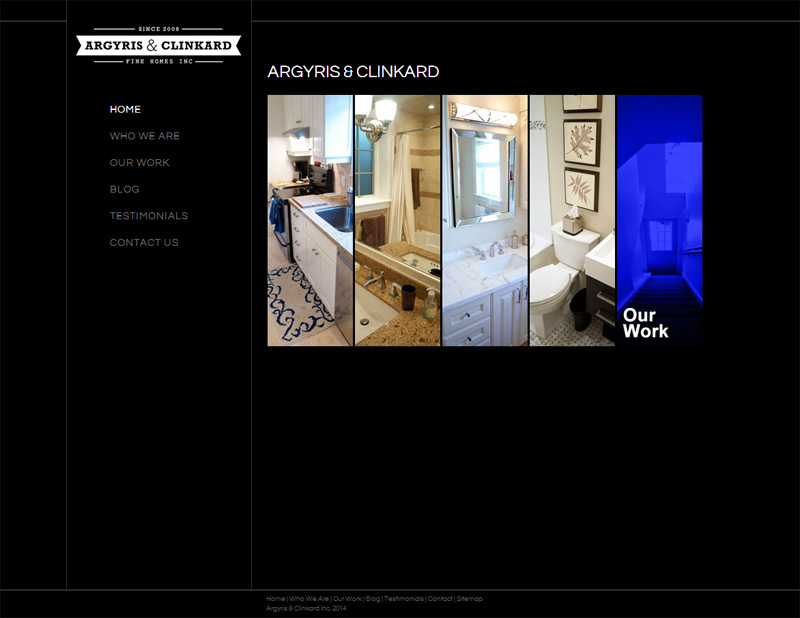The image size is (800, 618).
Task: Open the WHO WE ARE sidebar page
Action: [145, 136]
